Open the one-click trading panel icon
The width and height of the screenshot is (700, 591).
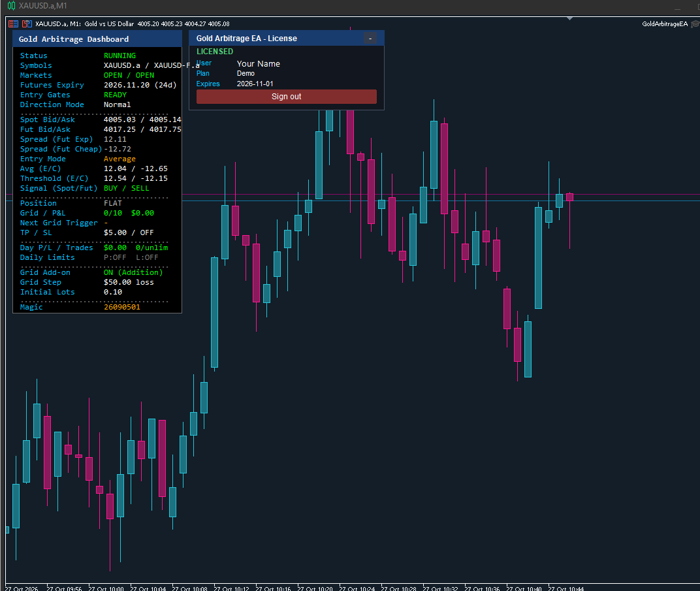point(14,24)
